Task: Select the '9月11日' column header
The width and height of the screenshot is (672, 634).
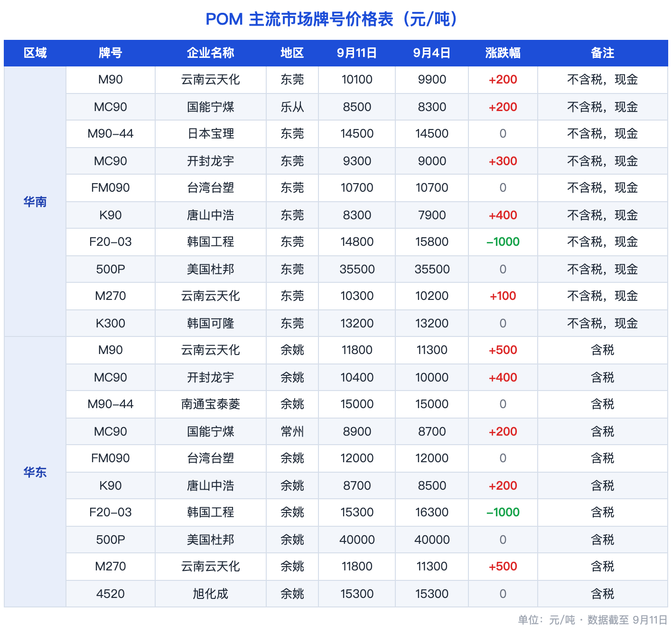Action: click(357, 53)
